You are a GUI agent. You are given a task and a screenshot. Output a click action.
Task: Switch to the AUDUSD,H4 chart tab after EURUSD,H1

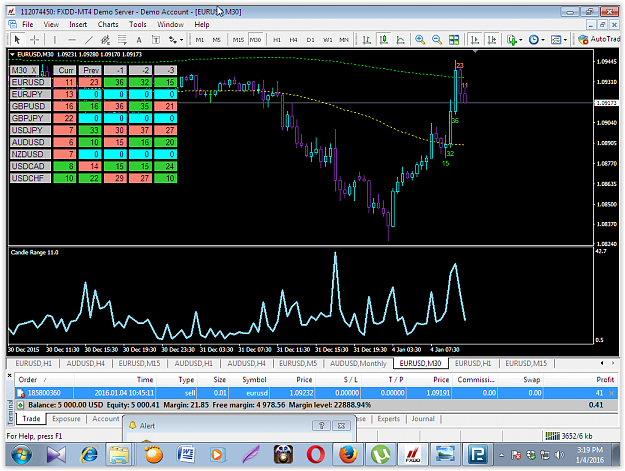[85, 363]
